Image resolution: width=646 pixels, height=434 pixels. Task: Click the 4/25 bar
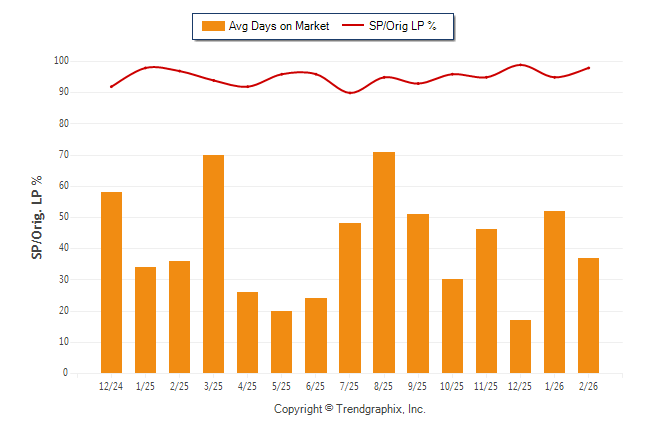[x=247, y=332]
